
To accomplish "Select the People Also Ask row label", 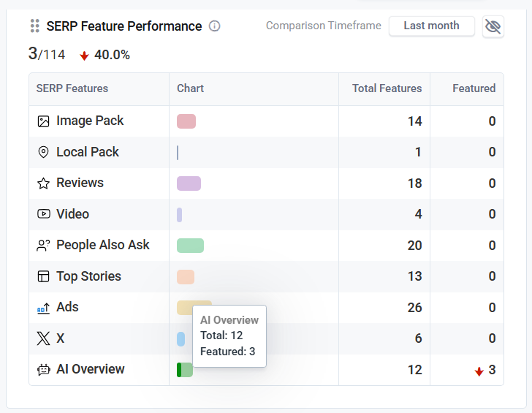I will [102, 246].
